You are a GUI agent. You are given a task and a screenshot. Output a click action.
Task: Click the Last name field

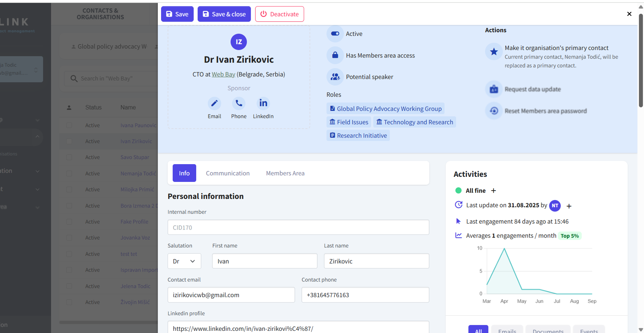pos(376,261)
